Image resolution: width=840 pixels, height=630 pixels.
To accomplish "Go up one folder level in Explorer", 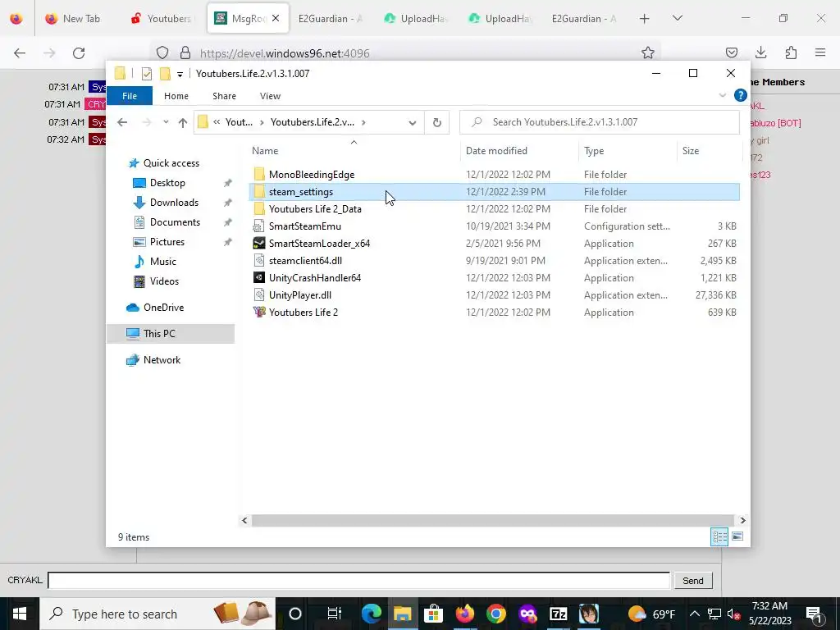I will pos(183,123).
